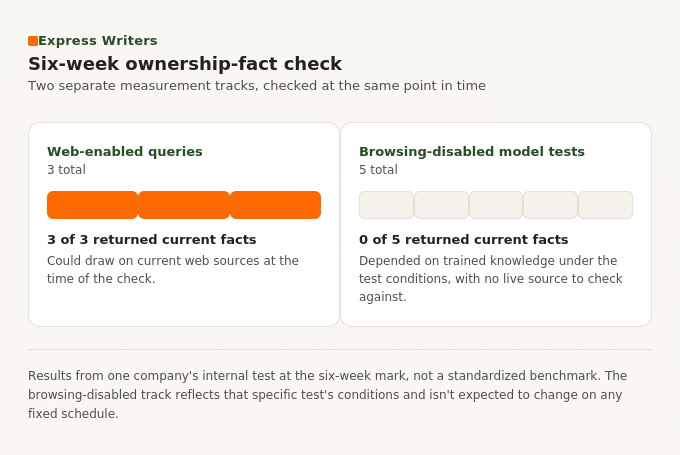
Task: Click the web sources description text
Action: point(173,269)
